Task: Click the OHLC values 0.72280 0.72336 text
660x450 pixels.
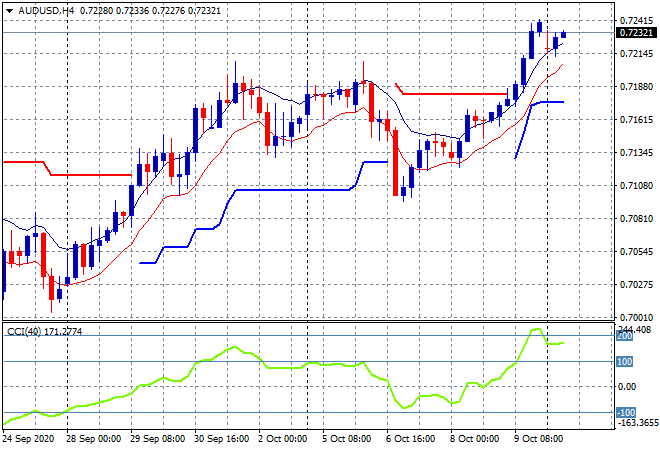Action: tap(114, 11)
